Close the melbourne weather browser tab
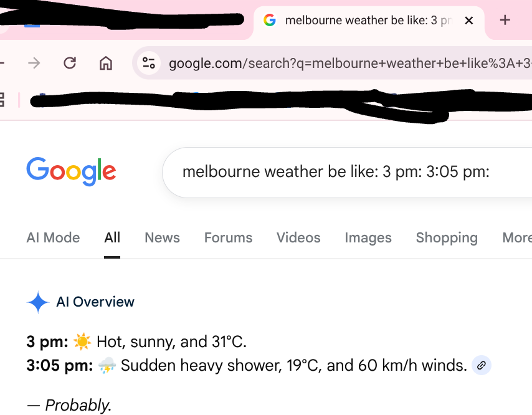The height and width of the screenshot is (415, 532). (x=468, y=20)
